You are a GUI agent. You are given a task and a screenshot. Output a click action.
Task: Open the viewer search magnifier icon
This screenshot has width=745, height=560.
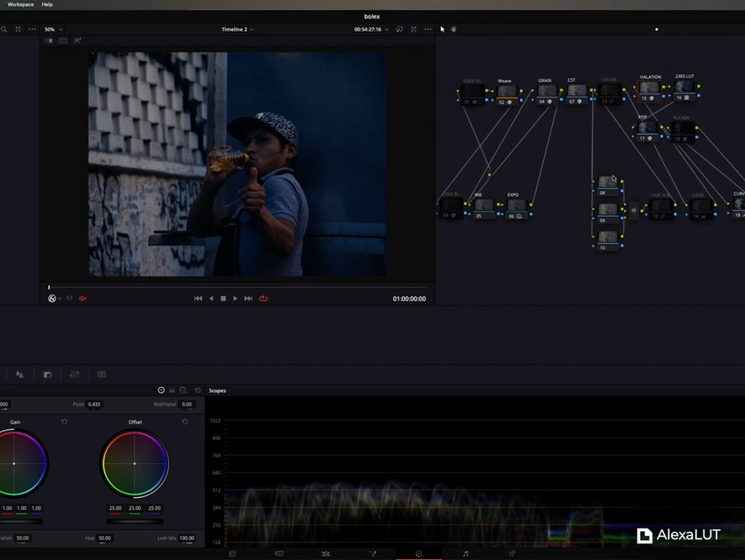[x=4, y=29]
